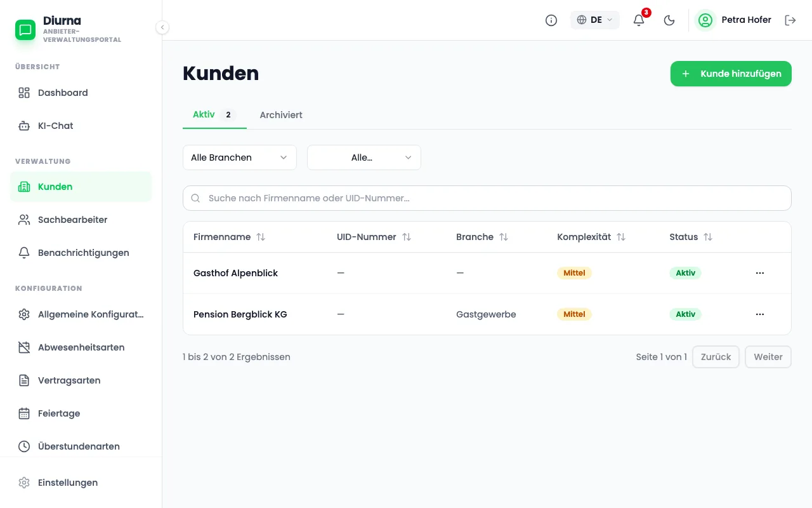Select Kunden in the sidebar
The width and height of the screenshot is (812, 508).
(x=81, y=187)
